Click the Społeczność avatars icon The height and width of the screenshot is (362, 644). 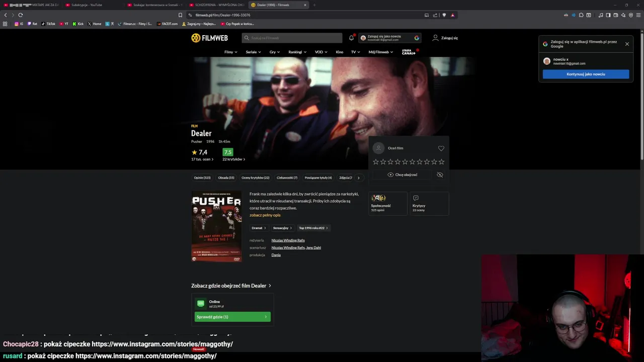(378, 198)
